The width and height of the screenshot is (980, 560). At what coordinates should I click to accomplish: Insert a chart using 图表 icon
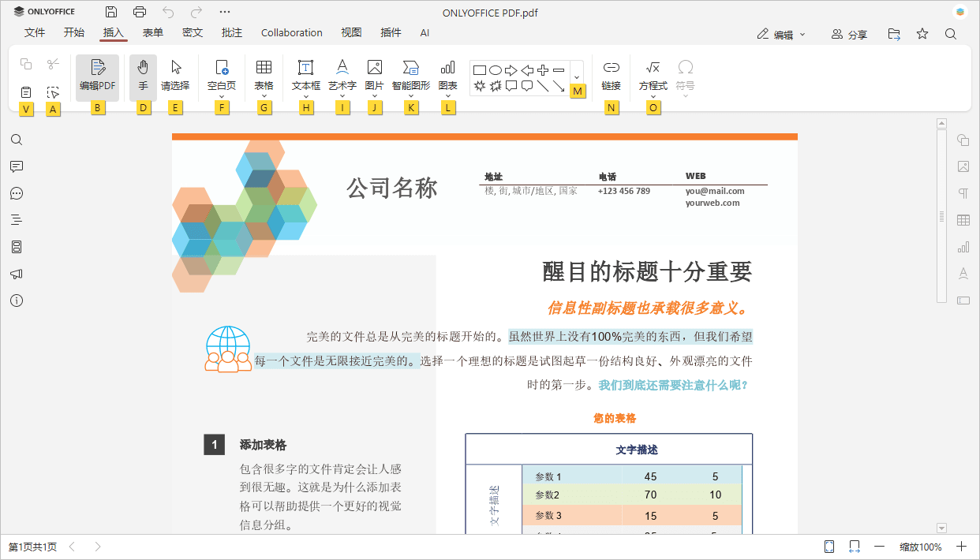point(447,68)
